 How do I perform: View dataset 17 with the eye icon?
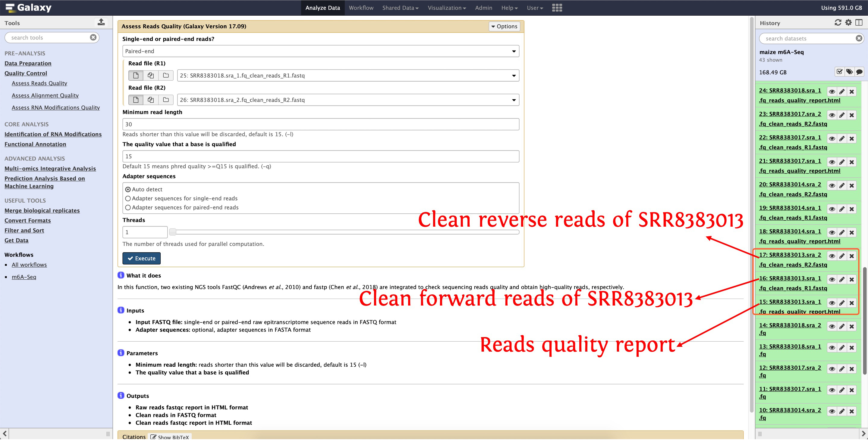coord(832,256)
